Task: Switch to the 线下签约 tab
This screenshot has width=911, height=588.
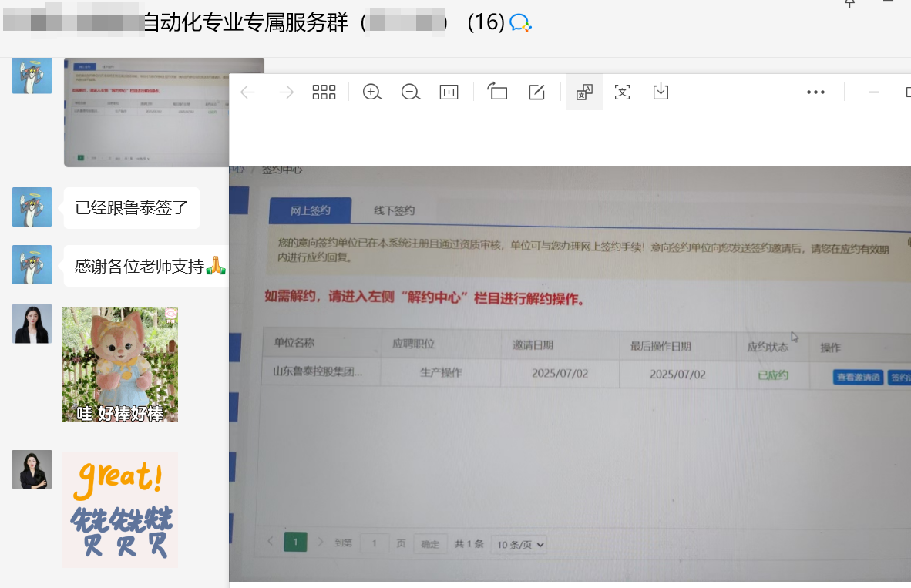Action: [x=395, y=210]
